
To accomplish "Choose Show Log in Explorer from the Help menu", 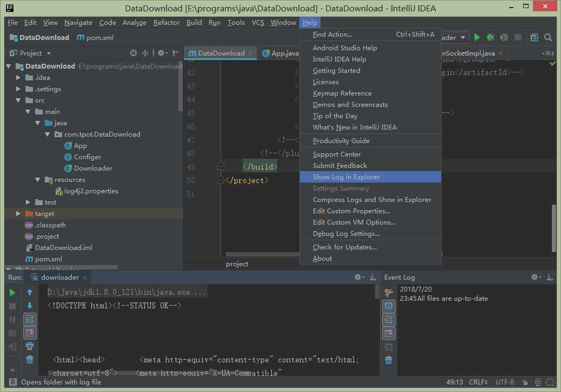I will point(370,177).
